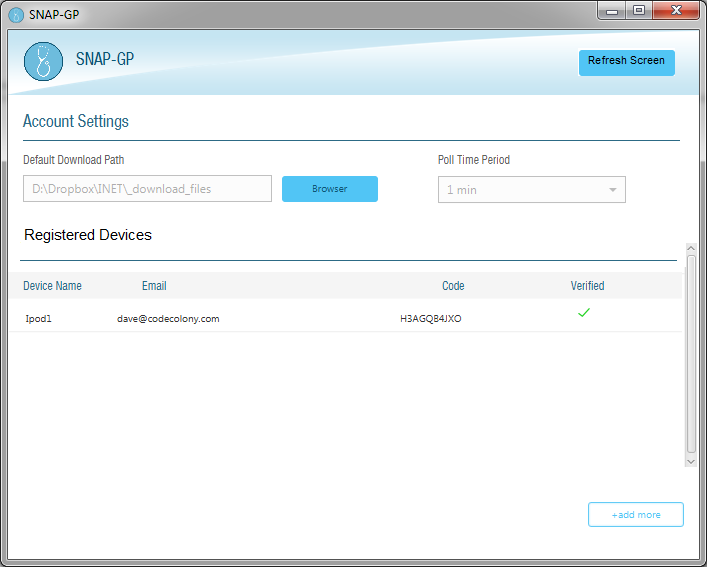Click the Default Download Path field
This screenshot has height=567, width=707.
pos(147,189)
